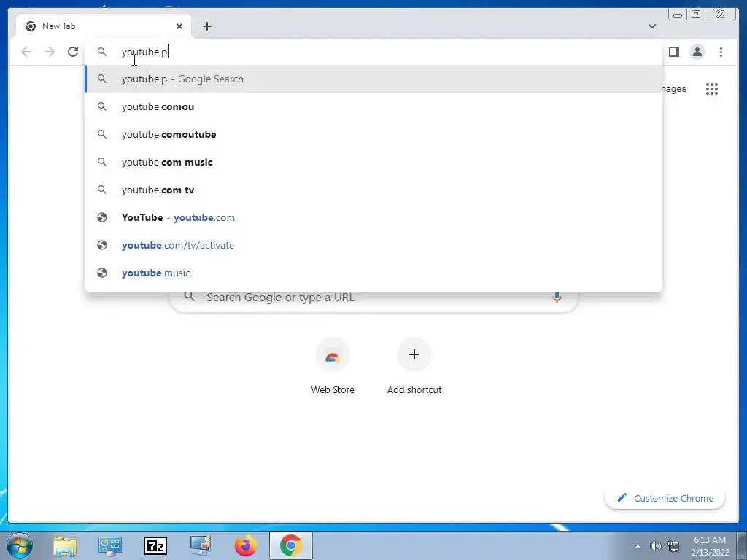The height and width of the screenshot is (560, 747).
Task: Open the 'youtube.music' suggestion
Action: 373,273
